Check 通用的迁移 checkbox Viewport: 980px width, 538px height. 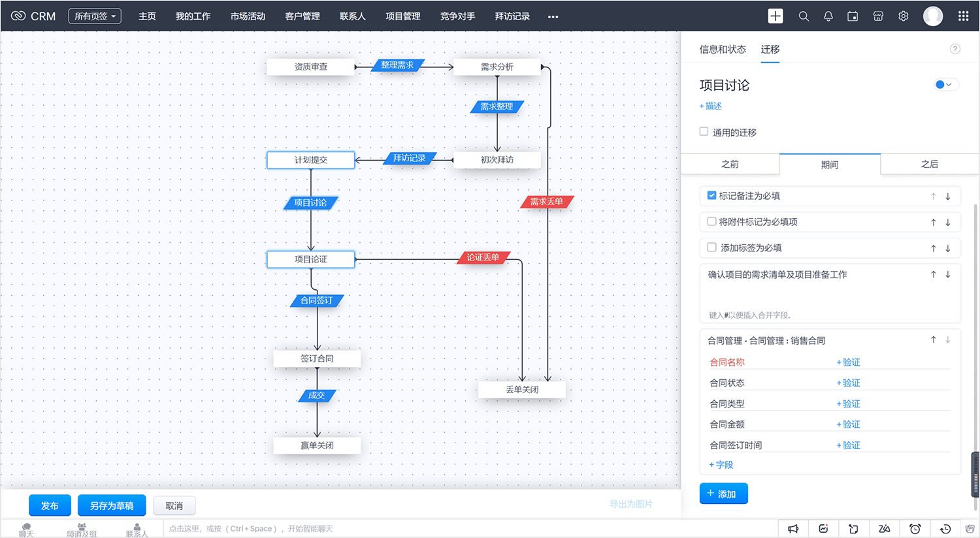704,131
